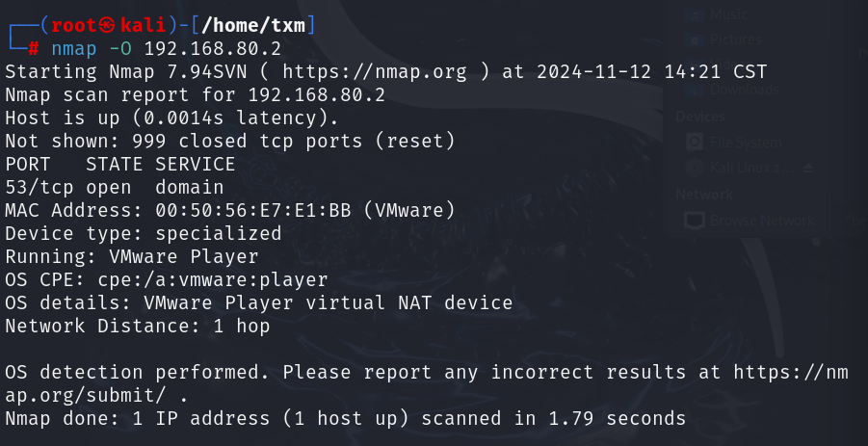868x446 pixels.
Task: Open the nmap.org/submit link at its https://nm line start
Action: tap(791, 372)
